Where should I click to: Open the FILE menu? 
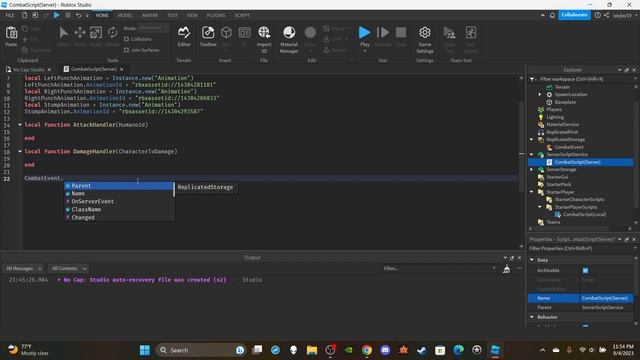click(x=9, y=15)
